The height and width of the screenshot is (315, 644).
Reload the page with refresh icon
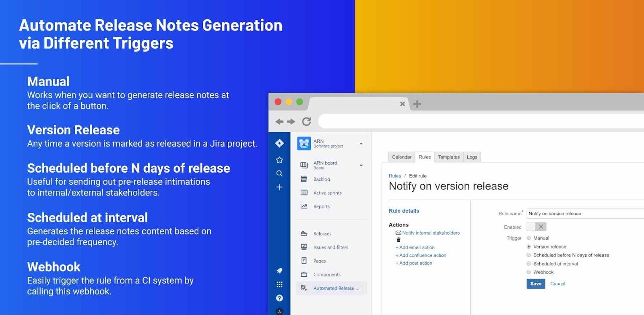point(307,121)
